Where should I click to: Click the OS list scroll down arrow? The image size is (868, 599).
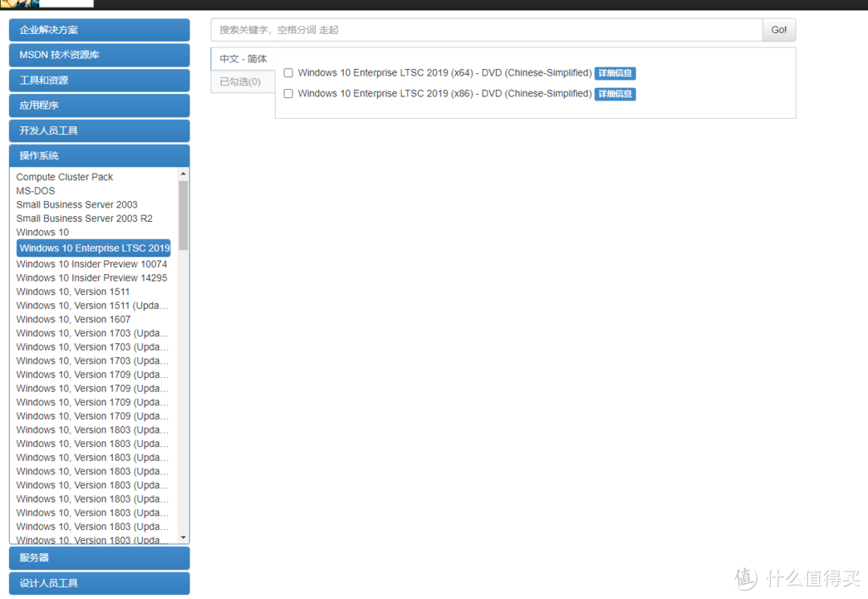[183, 538]
